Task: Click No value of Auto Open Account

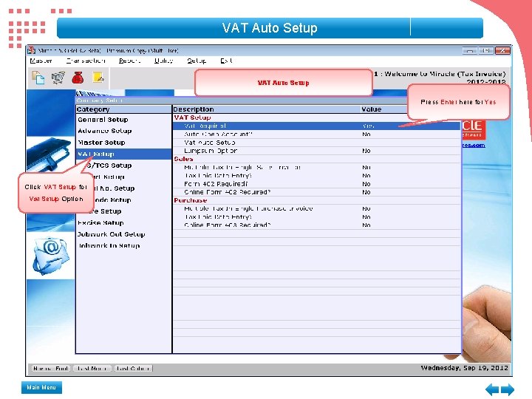Action: (x=366, y=134)
